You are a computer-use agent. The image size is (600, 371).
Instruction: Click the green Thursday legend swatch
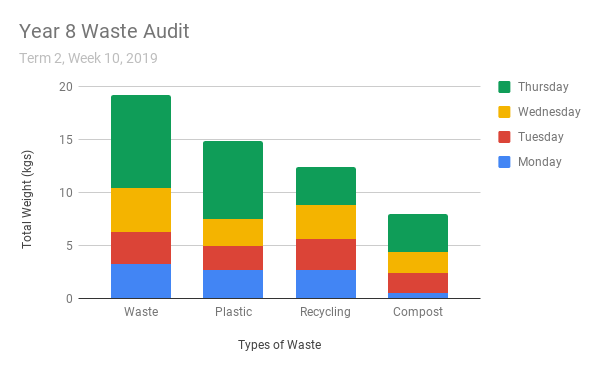point(504,87)
